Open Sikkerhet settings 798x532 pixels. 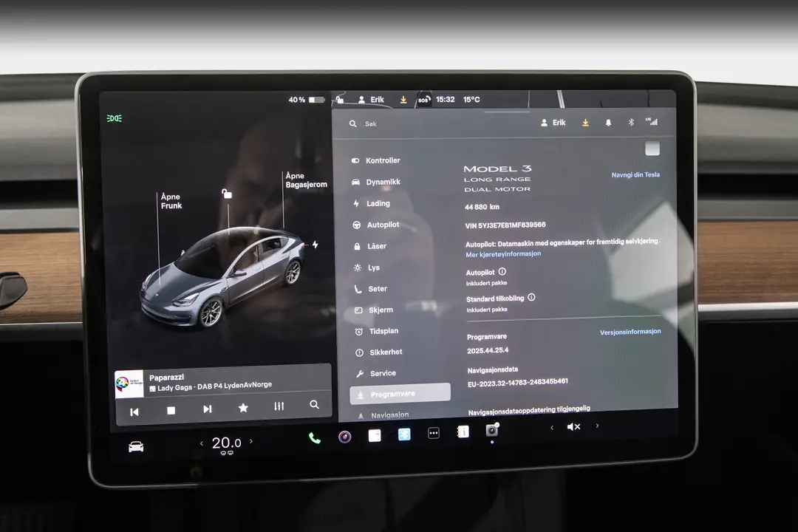(378, 352)
